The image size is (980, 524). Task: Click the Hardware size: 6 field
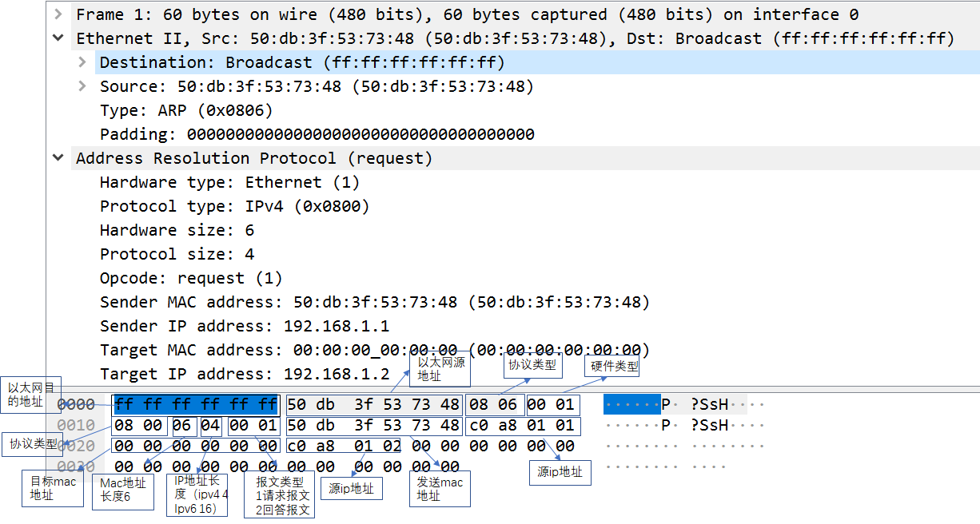177,230
